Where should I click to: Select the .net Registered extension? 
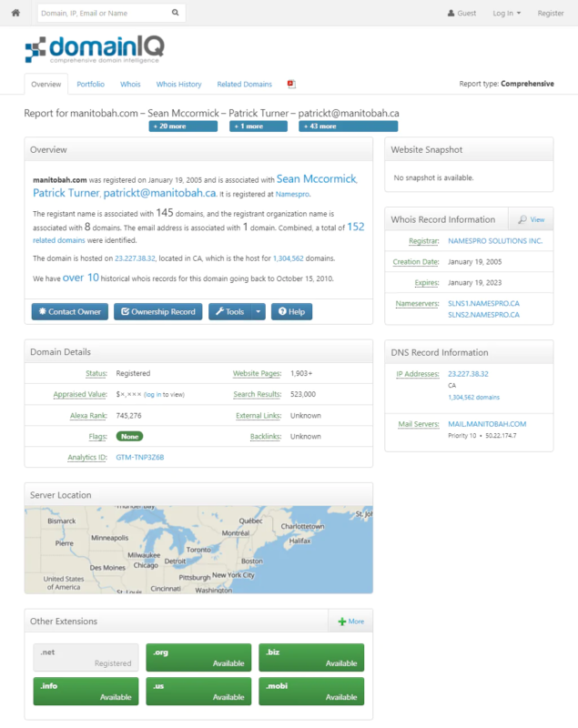point(86,657)
